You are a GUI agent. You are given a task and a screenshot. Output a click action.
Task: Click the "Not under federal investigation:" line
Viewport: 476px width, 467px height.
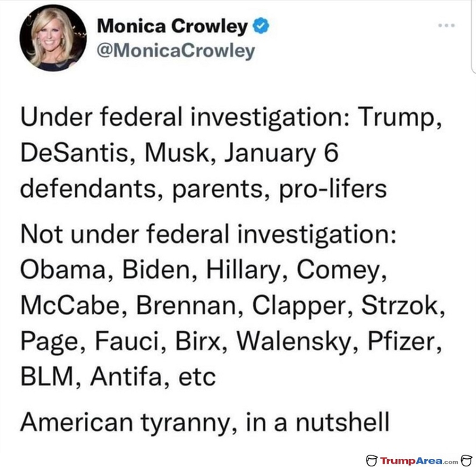pyautogui.click(x=212, y=235)
